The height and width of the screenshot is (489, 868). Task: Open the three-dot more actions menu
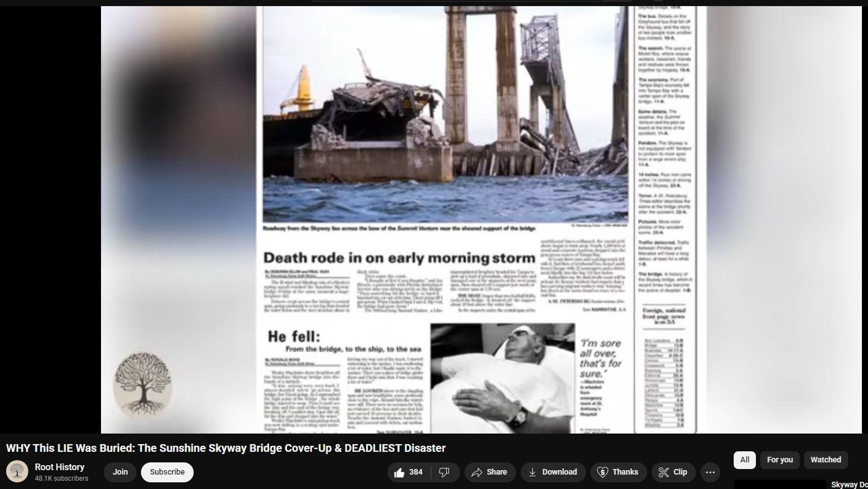point(710,472)
